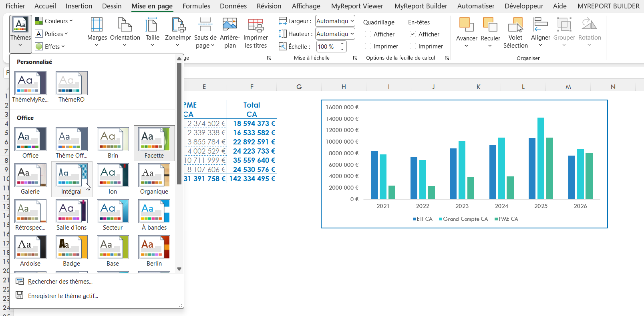
Task: Expand the Couleurs theme dropdown
Action: click(54, 21)
